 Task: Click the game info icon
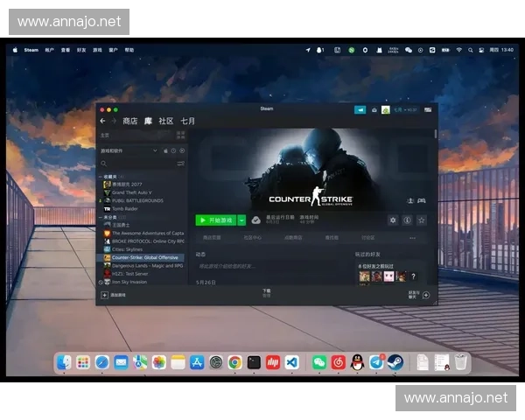coord(407,220)
